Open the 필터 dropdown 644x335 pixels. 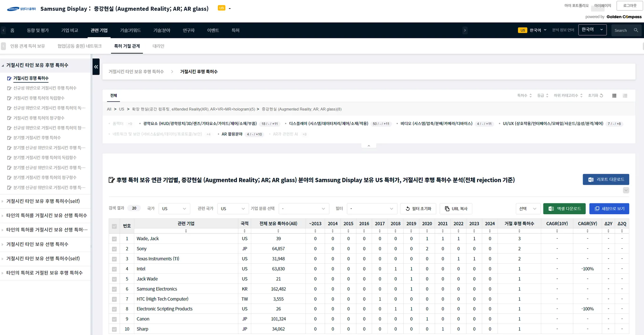click(x=372, y=209)
